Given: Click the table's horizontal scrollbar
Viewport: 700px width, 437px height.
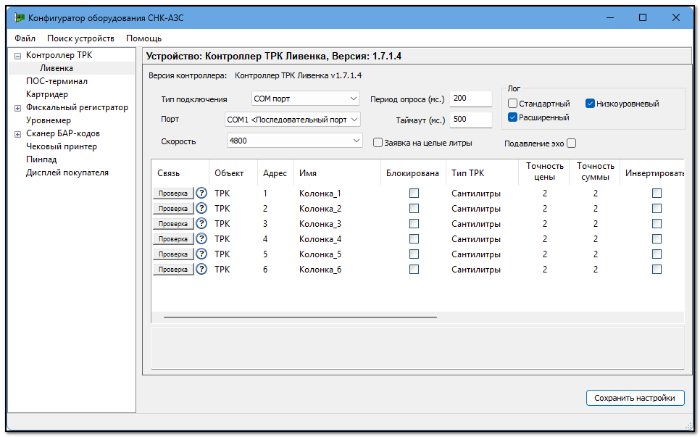Looking at the screenshot, I should pos(300,317).
